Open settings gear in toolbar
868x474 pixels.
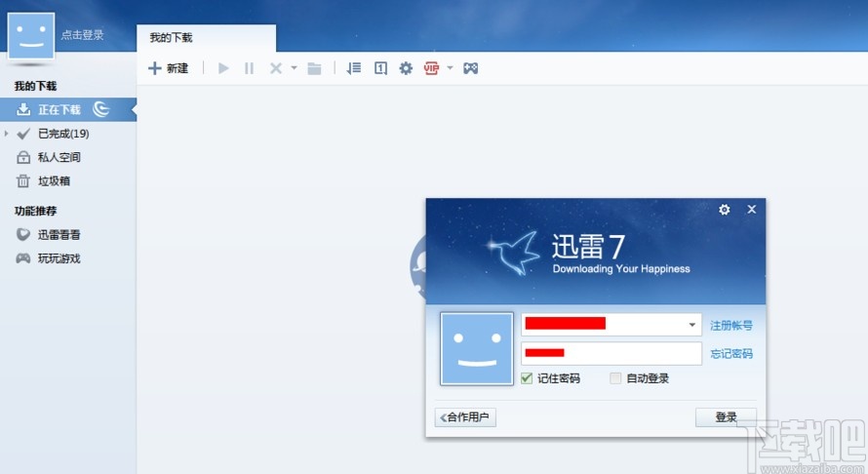tap(406, 68)
